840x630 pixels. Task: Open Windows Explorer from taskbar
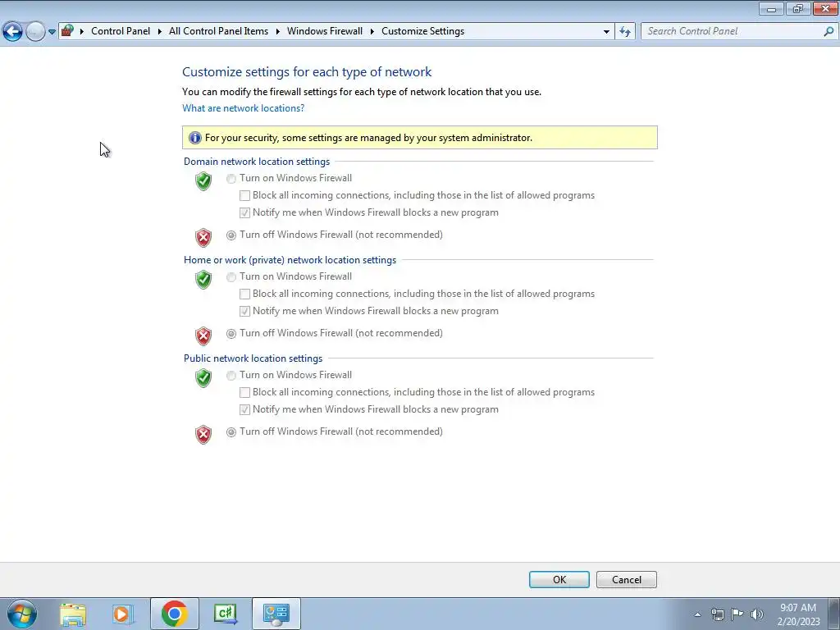[x=73, y=614]
